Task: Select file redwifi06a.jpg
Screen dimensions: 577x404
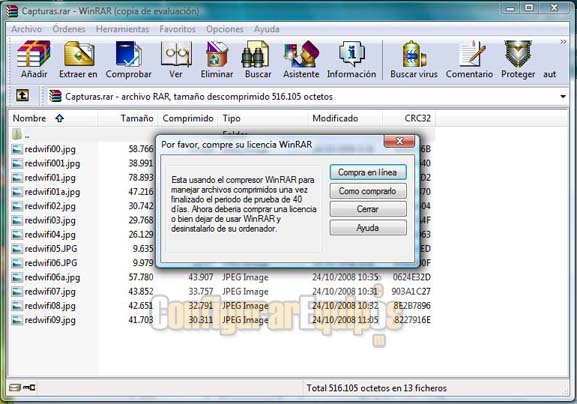Action: [52, 277]
